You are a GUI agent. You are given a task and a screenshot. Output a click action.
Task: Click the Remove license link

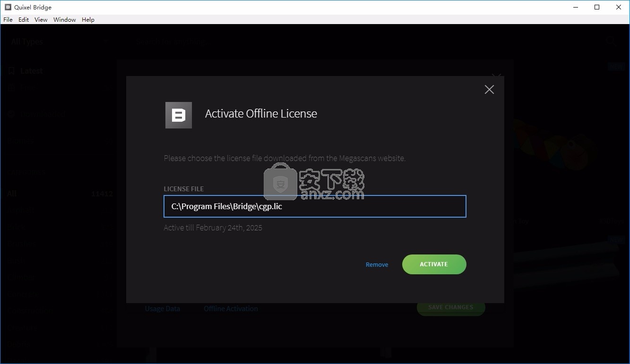377,264
